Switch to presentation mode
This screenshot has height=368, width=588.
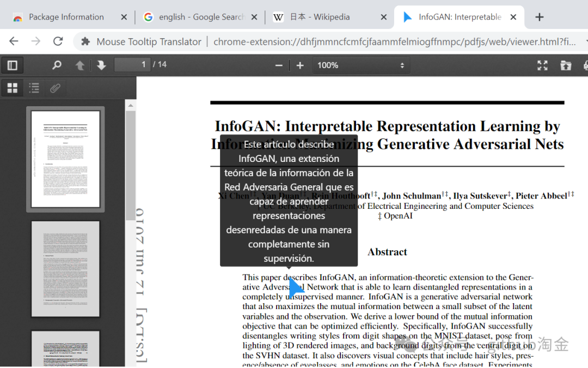point(542,65)
